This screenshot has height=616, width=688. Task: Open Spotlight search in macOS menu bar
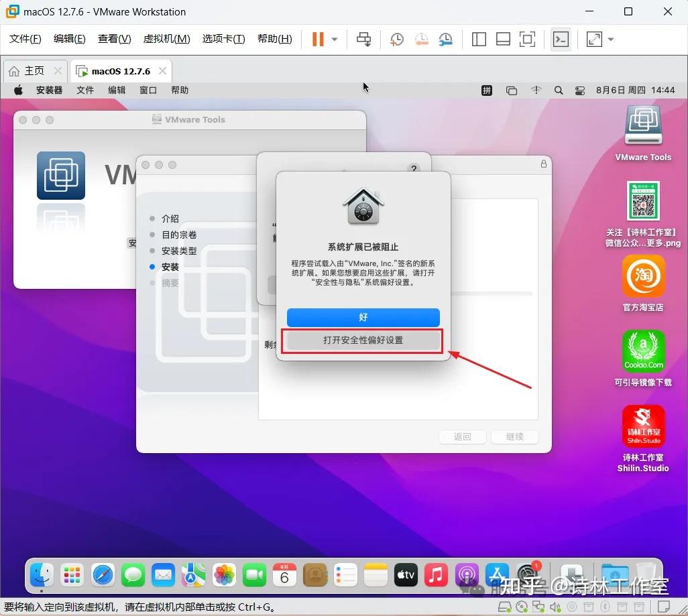point(558,90)
